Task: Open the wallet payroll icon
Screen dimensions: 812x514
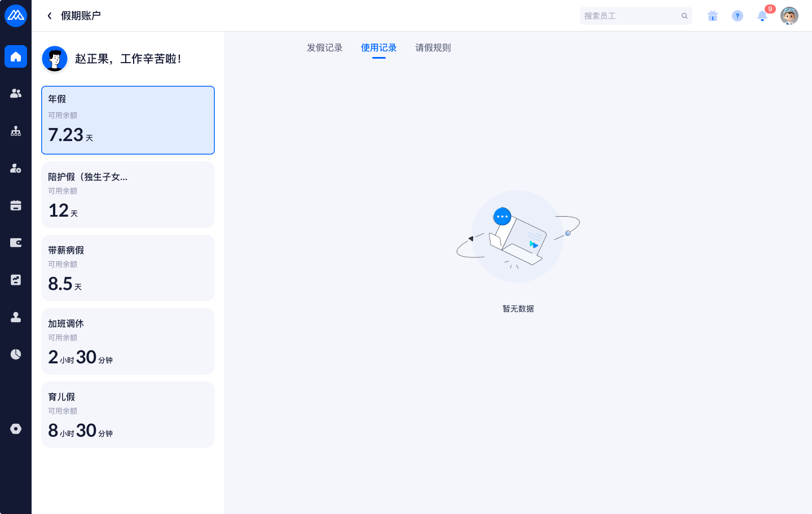Action: (16, 243)
